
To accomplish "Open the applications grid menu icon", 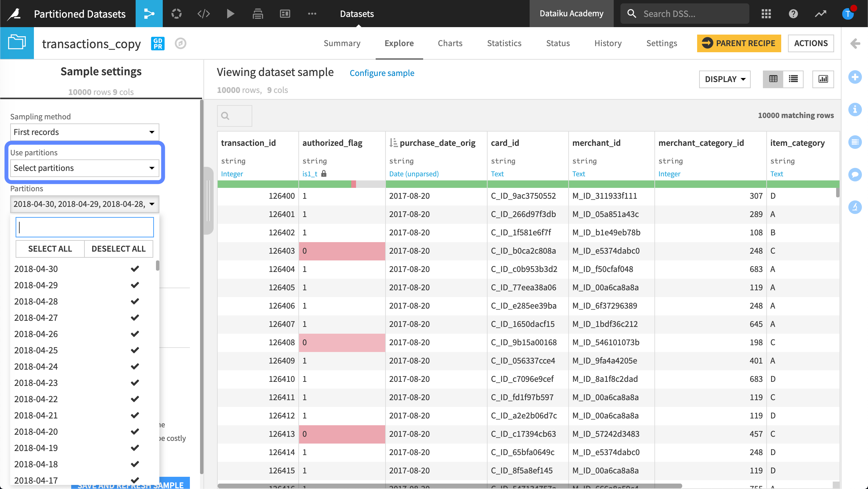I will coord(766,14).
